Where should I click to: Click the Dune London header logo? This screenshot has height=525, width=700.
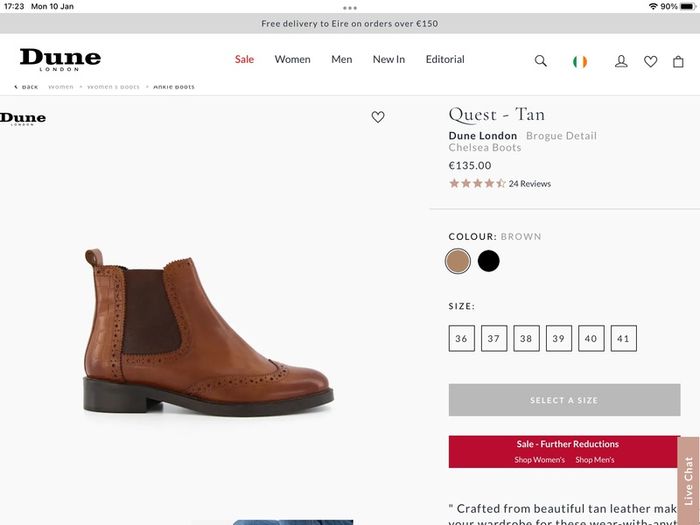tap(60, 60)
